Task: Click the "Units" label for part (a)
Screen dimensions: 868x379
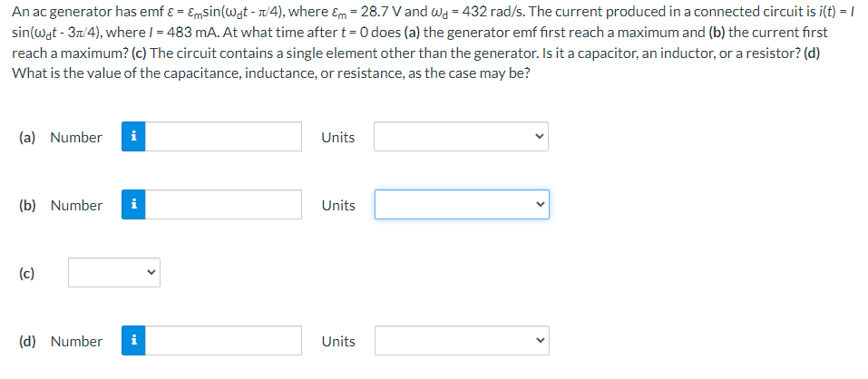Action: coord(338,137)
